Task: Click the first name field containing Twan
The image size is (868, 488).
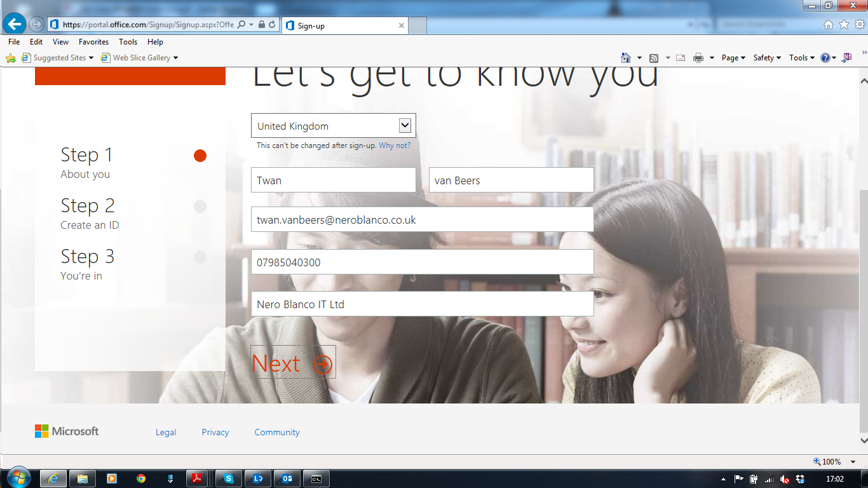Action: click(x=334, y=180)
